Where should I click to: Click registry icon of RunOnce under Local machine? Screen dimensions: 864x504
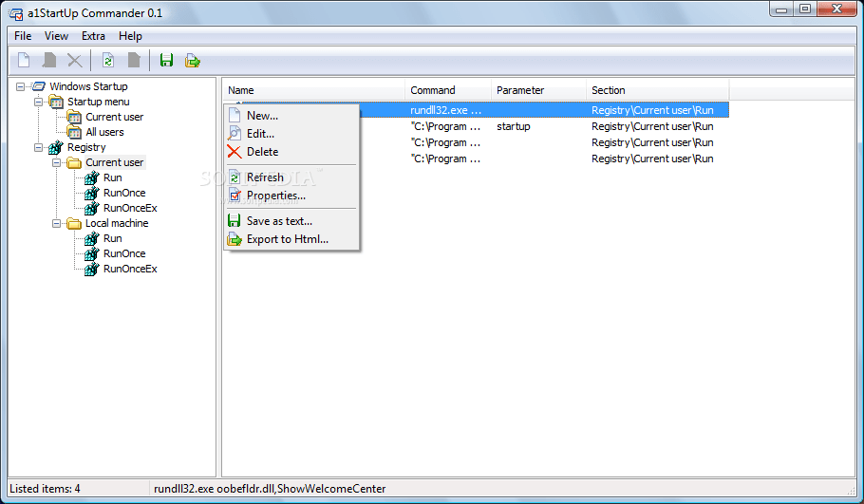[91, 254]
